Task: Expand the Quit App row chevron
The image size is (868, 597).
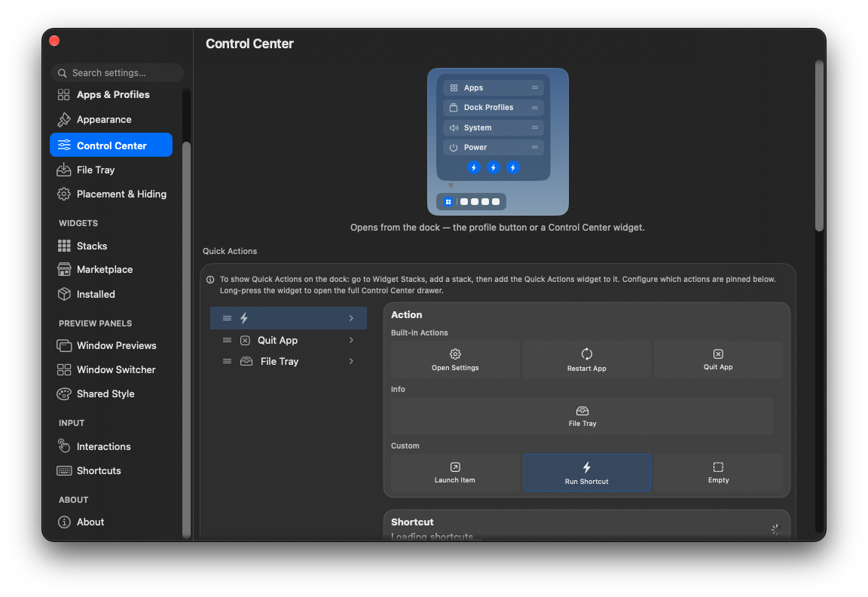Action: [x=351, y=340]
